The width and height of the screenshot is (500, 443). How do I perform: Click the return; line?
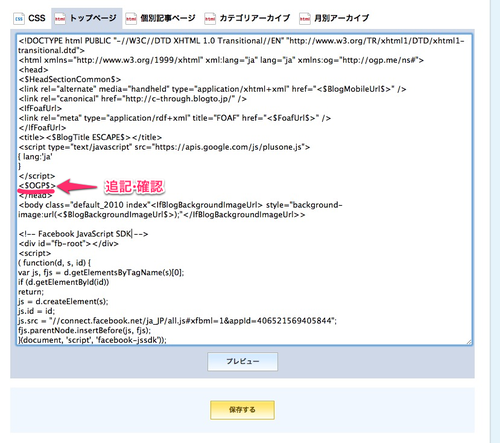pos(31,292)
